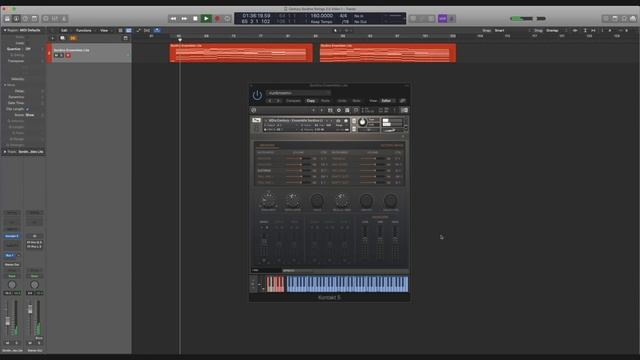
Task: Toggle Cycle mode in the transport
Action: (x=227, y=18)
